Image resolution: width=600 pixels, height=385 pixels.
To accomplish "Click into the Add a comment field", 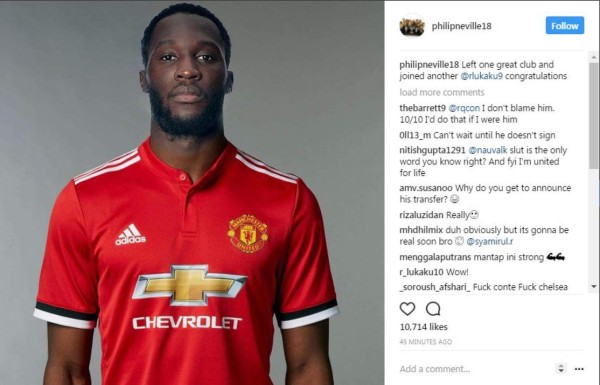I will point(474,369).
